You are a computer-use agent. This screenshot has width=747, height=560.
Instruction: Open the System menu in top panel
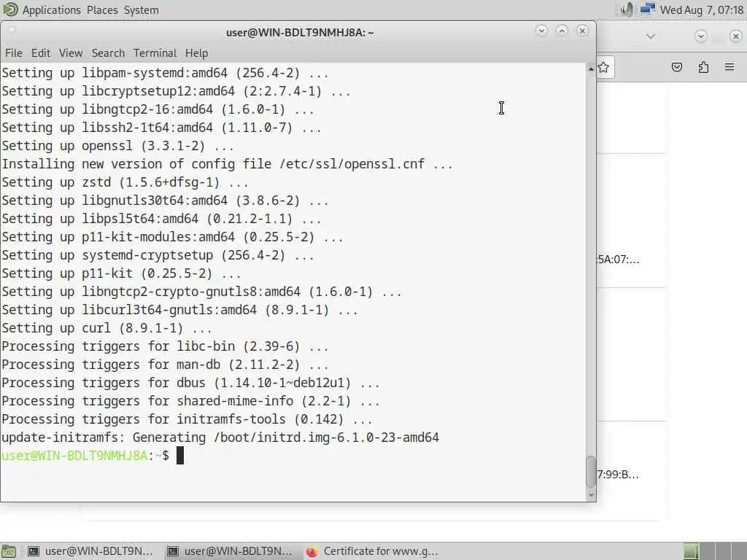[141, 10]
